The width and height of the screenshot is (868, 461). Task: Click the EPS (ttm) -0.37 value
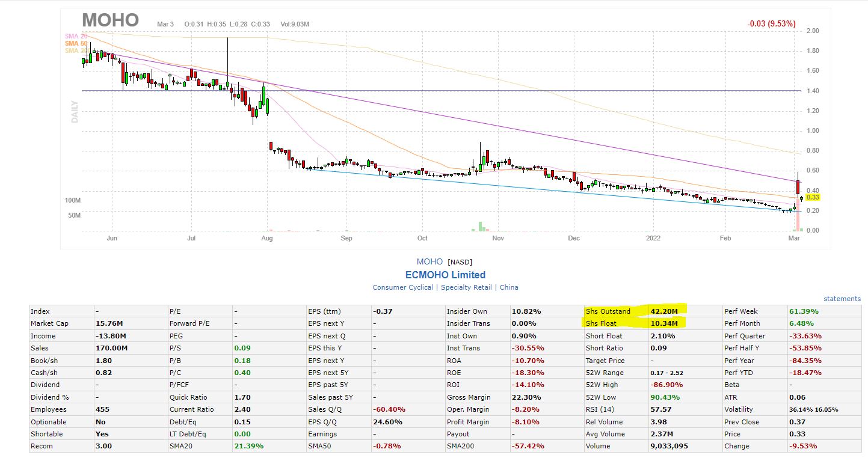383,311
